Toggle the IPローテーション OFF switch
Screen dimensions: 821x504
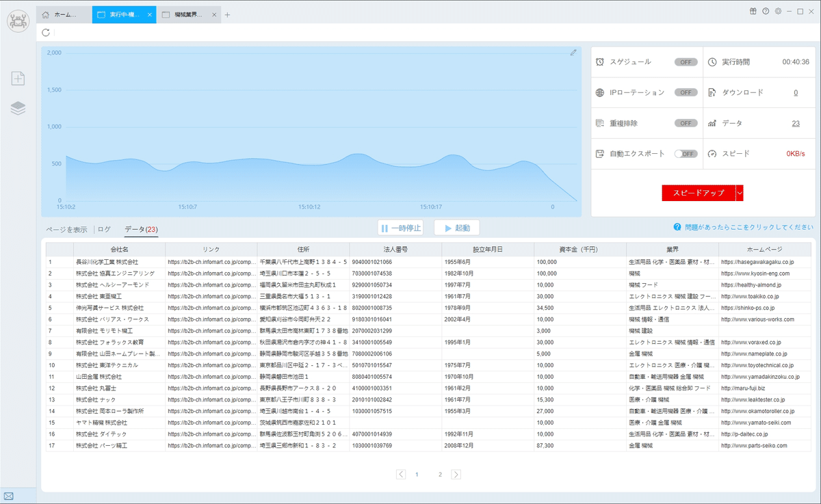pyautogui.click(x=686, y=92)
